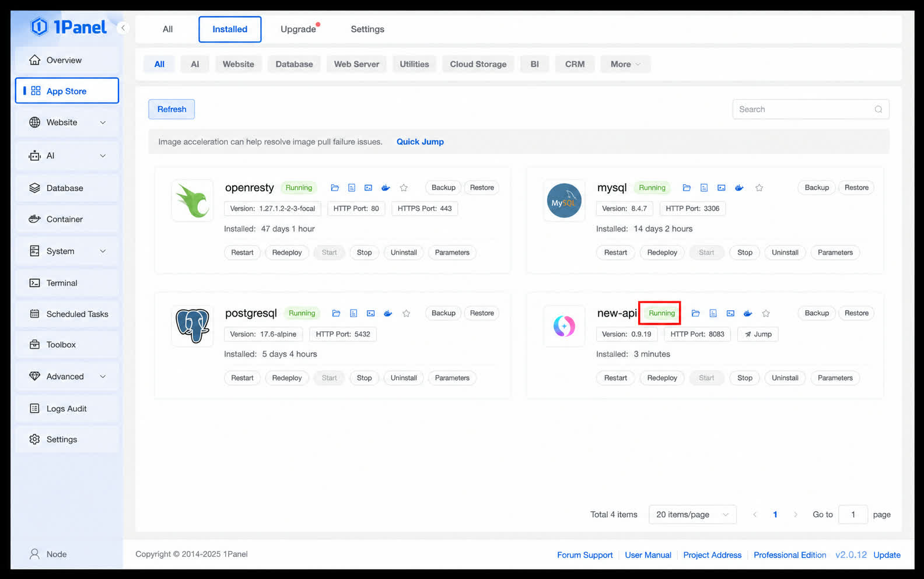The image size is (924, 579).
Task: Click Jump button for new-api
Action: pyautogui.click(x=758, y=334)
